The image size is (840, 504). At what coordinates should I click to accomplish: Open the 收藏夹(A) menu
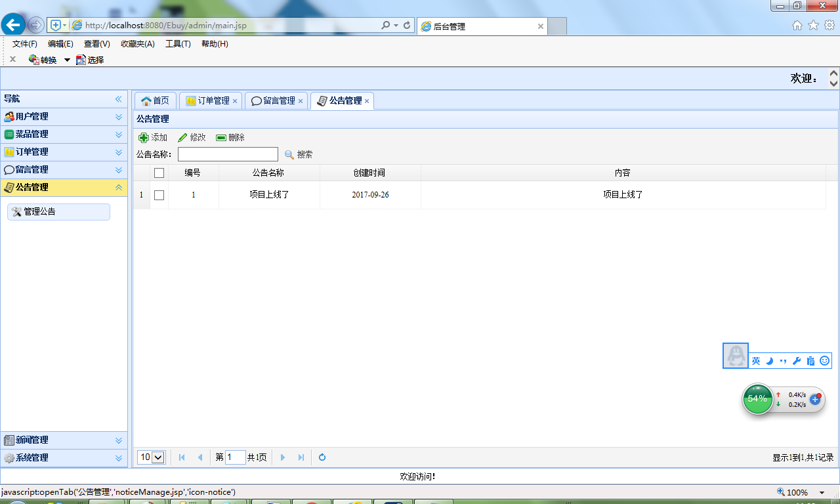coord(138,44)
